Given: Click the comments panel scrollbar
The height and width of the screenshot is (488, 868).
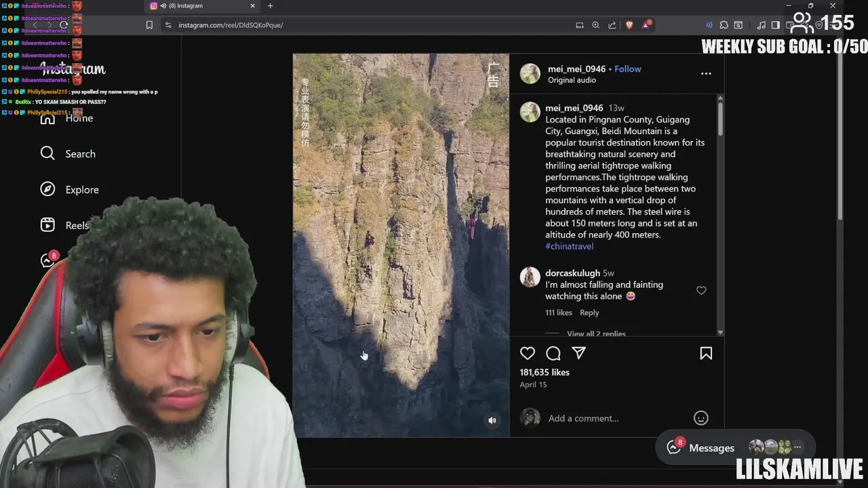Looking at the screenshot, I should [x=720, y=119].
